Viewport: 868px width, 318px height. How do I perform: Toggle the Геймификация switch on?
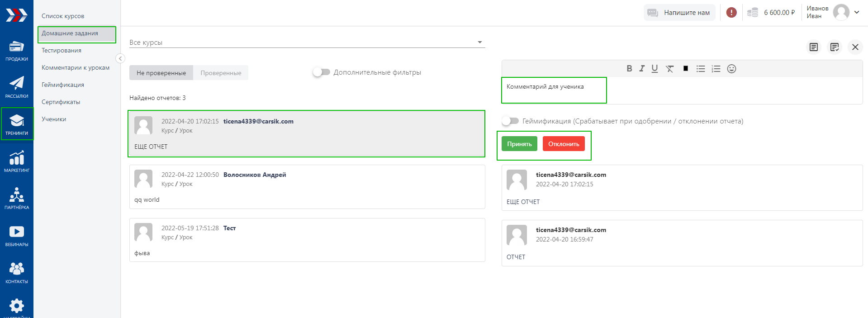510,121
